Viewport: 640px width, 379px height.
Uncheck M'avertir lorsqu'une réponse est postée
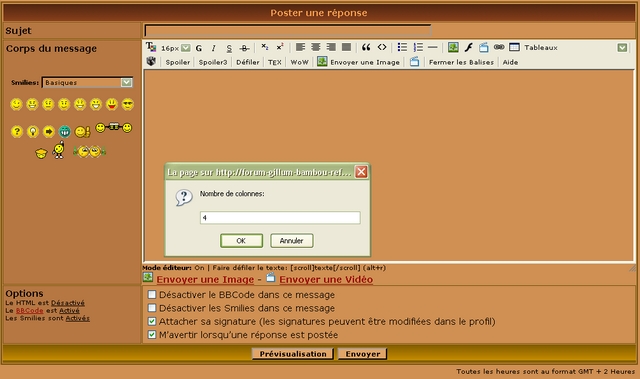tap(152, 335)
